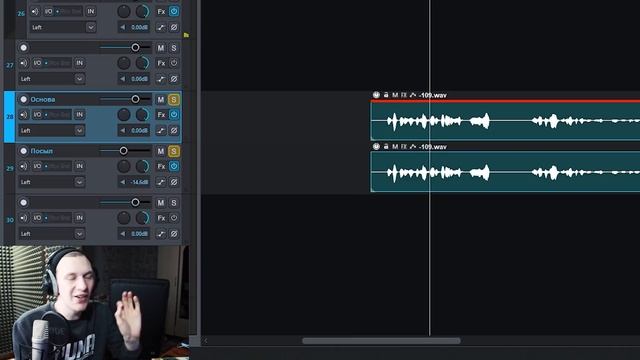
Task: Open I/O routing on track 30
Action: point(37,218)
